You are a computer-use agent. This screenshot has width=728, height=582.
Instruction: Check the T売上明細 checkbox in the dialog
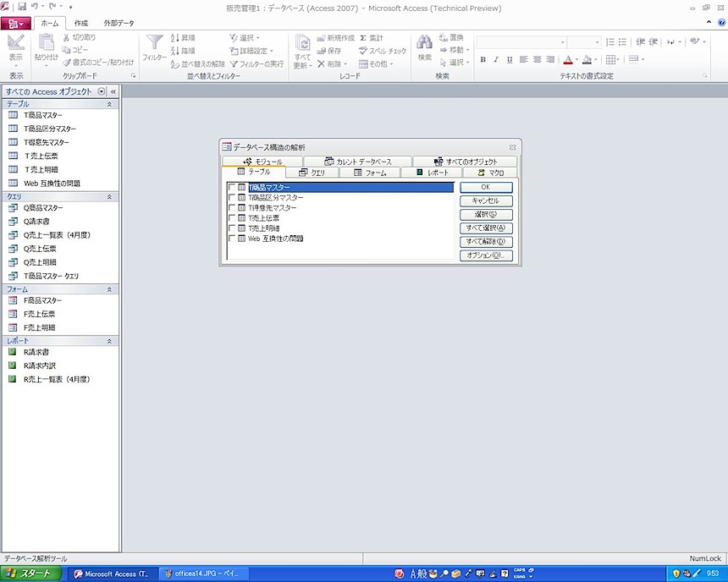pos(232,228)
